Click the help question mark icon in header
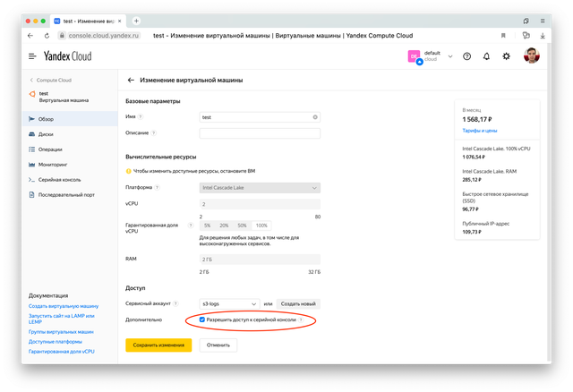The width and height of the screenshot is (573, 392). 466,55
